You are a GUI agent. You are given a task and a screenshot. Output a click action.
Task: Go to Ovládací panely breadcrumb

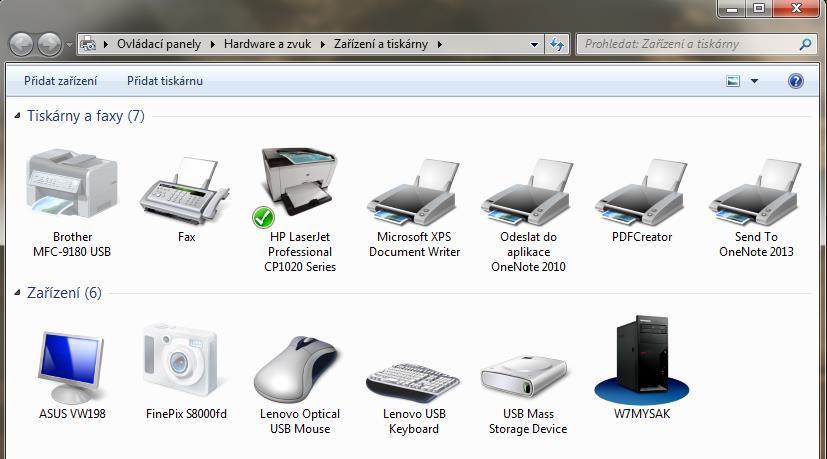click(x=159, y=44)
